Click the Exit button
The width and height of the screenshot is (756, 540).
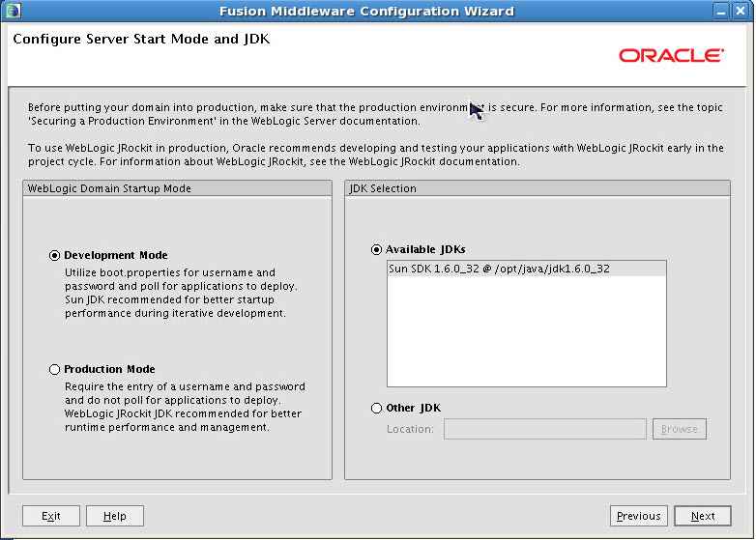point(50,516)
